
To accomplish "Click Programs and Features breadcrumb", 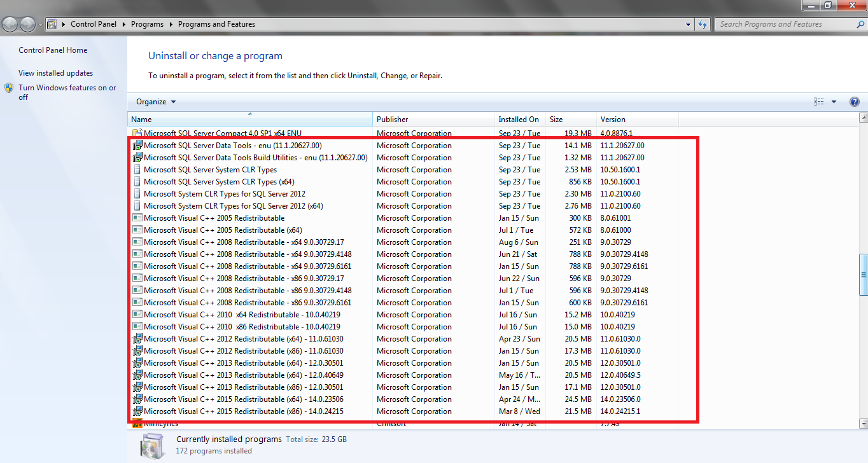I will pyautogui.click(x=216, y=24).
